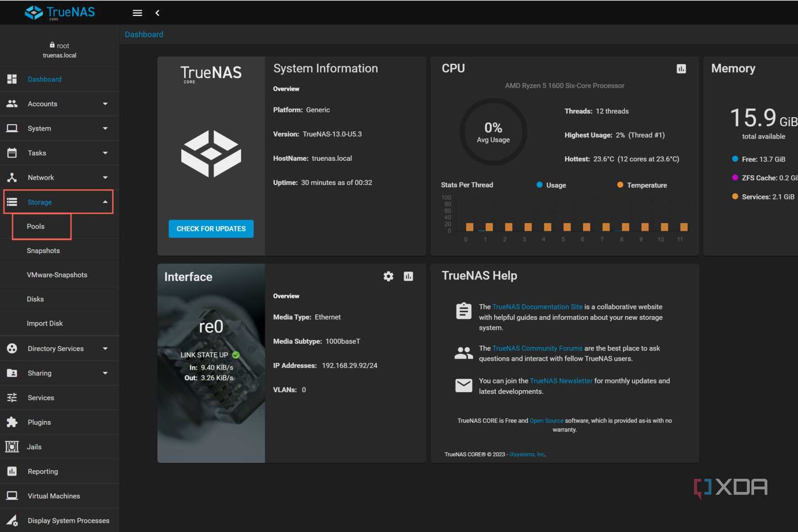Click the IP address 192.168.29.92/24
Image resolution: width=798 pixels, height=532 pixels.
[350, 366]
